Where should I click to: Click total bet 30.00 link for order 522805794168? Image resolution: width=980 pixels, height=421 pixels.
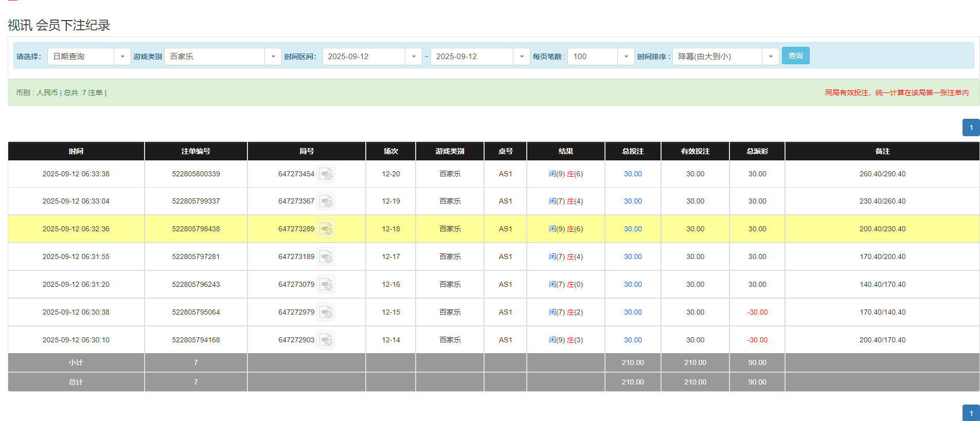633,340
